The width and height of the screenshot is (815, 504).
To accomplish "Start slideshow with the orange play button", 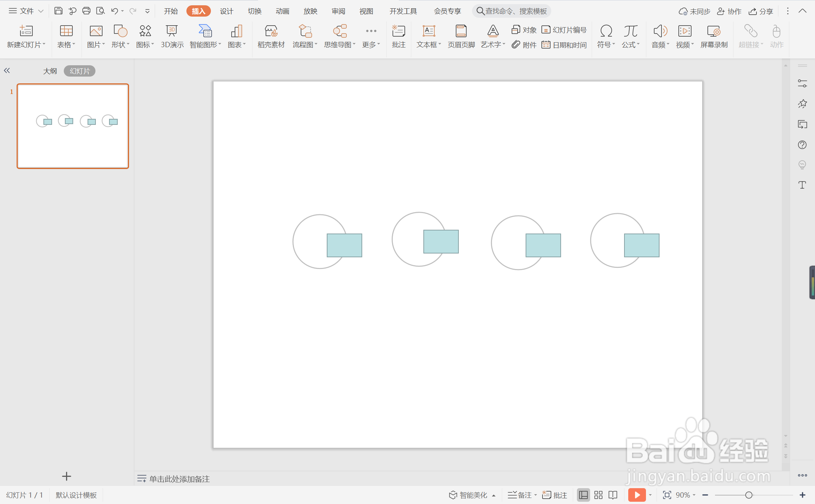I will pos(637,495).
